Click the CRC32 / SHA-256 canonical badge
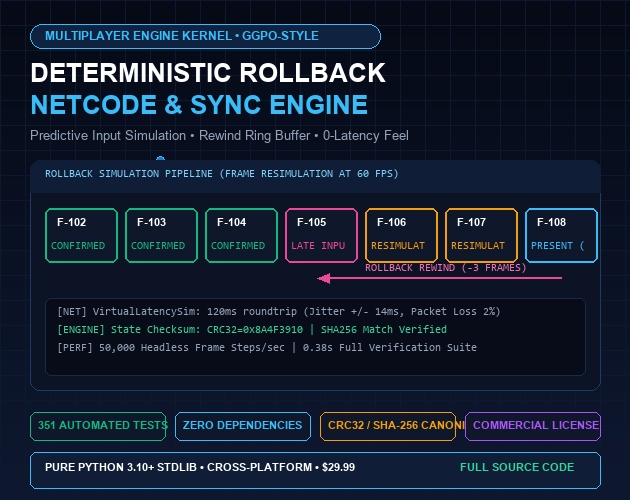Screen dimensions: 630x500 click(x=388, y=426)
